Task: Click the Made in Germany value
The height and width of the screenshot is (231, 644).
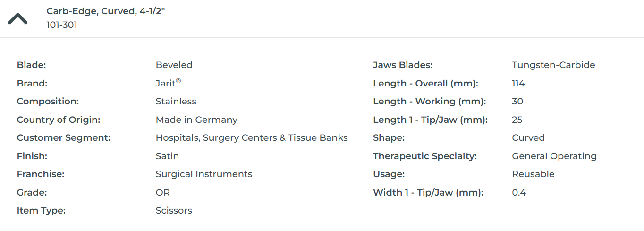Action: click(196, 120)
